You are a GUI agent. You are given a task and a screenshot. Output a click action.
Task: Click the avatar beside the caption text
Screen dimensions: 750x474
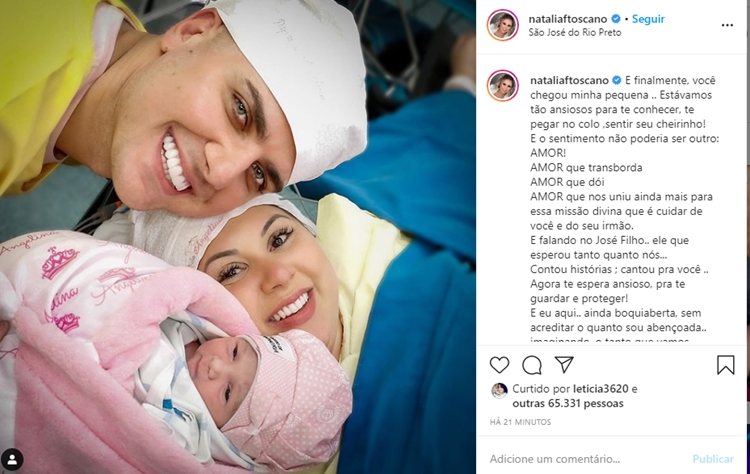[x=503, y=86]
